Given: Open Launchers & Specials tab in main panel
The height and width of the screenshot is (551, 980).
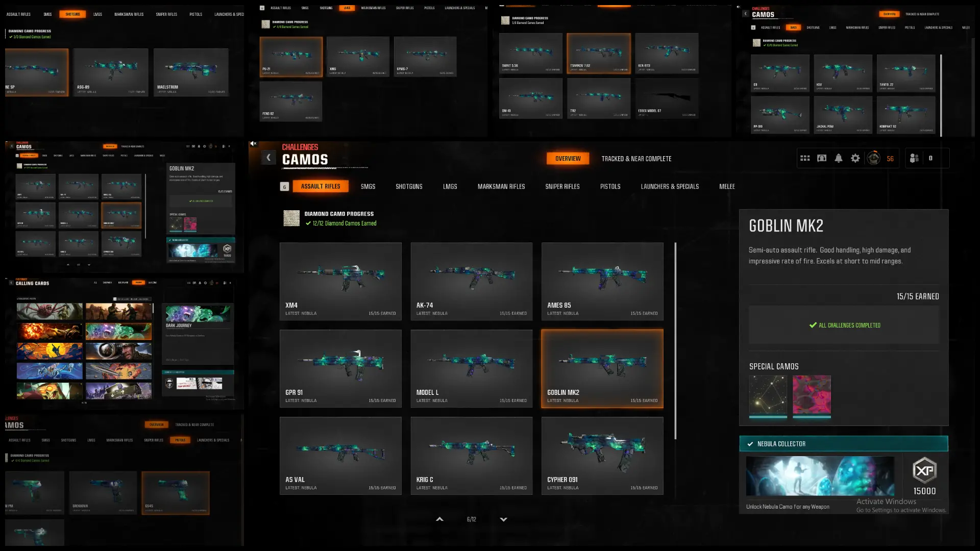Looking at the screenshot, I should 670,187.
